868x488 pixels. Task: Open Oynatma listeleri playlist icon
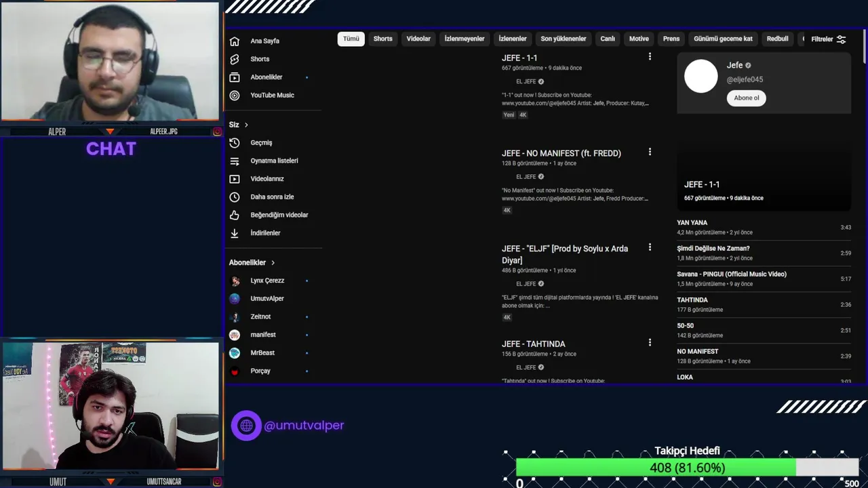[x=235, y=161]
